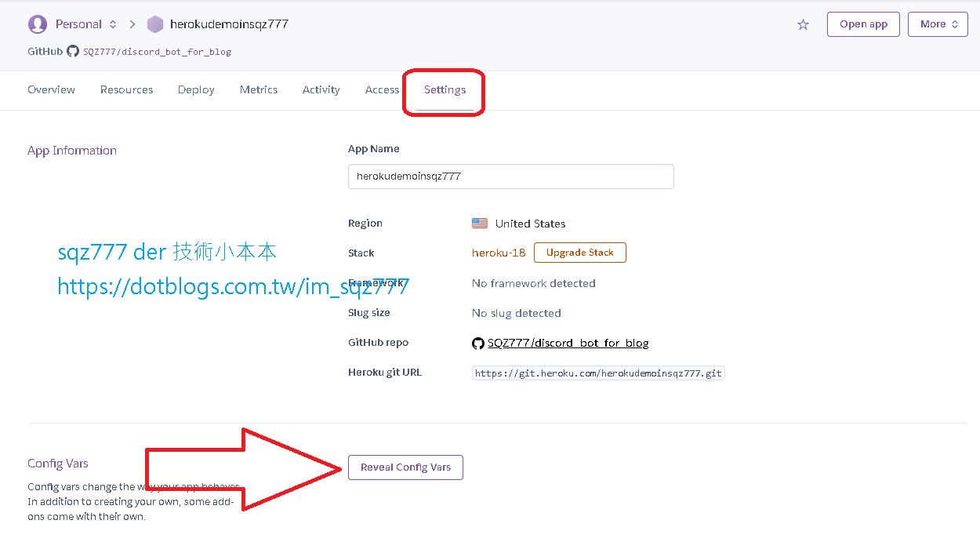Click the No slug detected text
Screen dimensions: 980x542
coord(517,313)
